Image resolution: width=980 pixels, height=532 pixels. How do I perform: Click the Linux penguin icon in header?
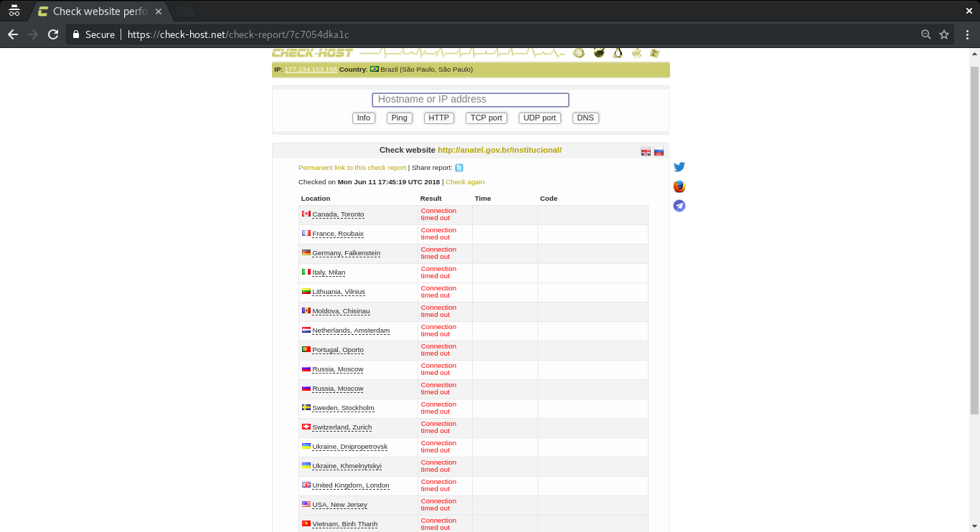pyautogui.click(x=618, y=52)
